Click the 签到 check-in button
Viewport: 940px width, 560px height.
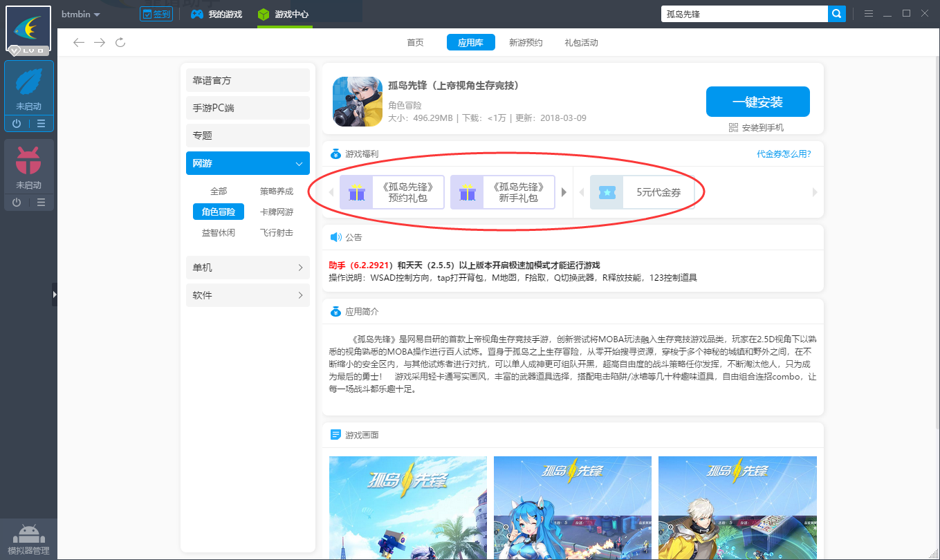[156, 14]
